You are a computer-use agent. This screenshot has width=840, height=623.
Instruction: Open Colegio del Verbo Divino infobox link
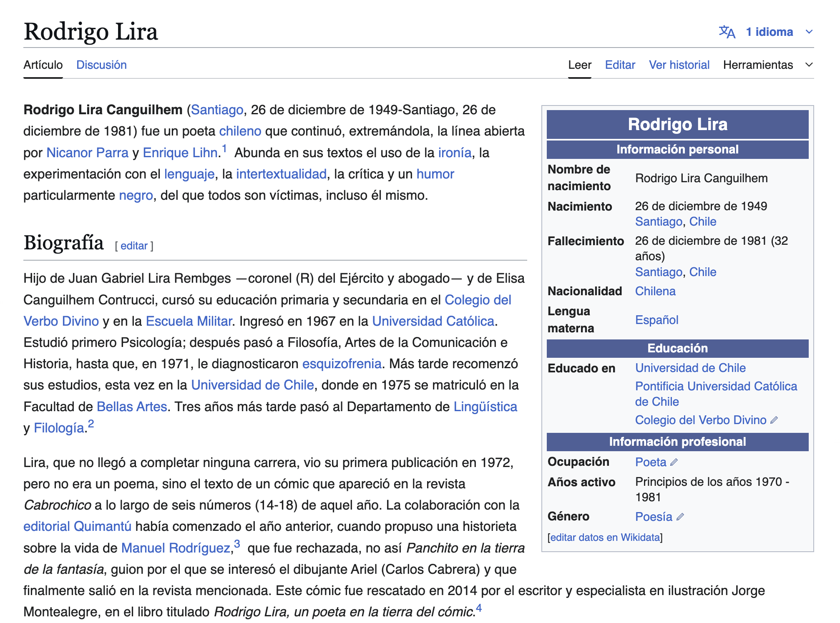point(700,420)
